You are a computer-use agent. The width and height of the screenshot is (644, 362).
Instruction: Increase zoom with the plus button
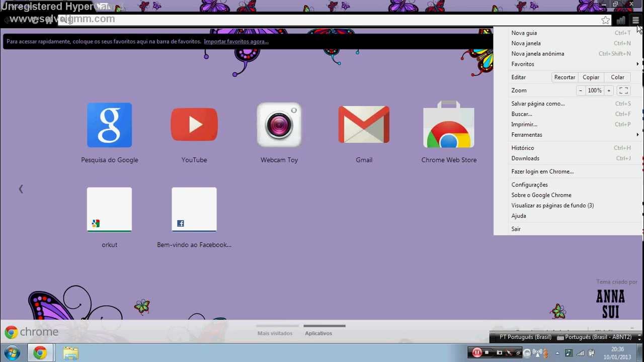coord(609,90)
